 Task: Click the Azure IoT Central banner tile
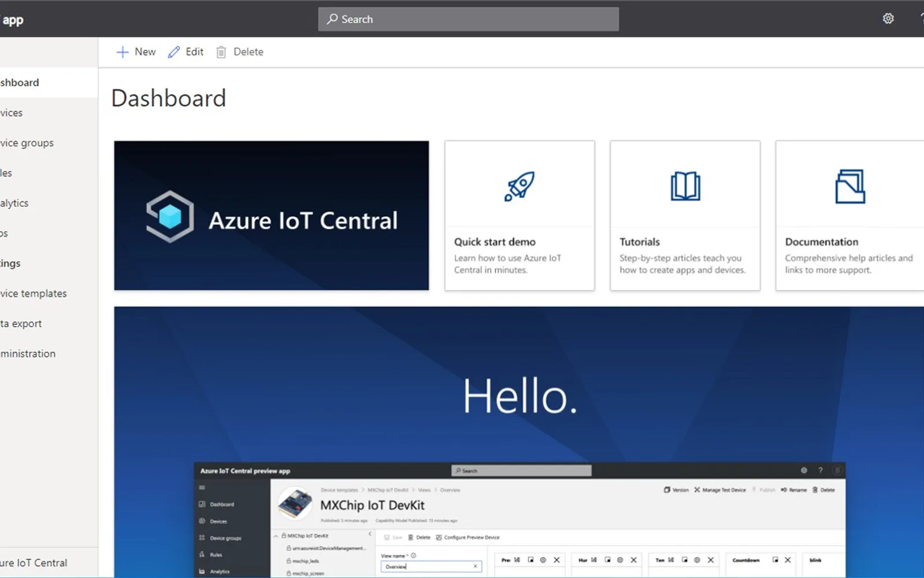(x=271, y=216)
